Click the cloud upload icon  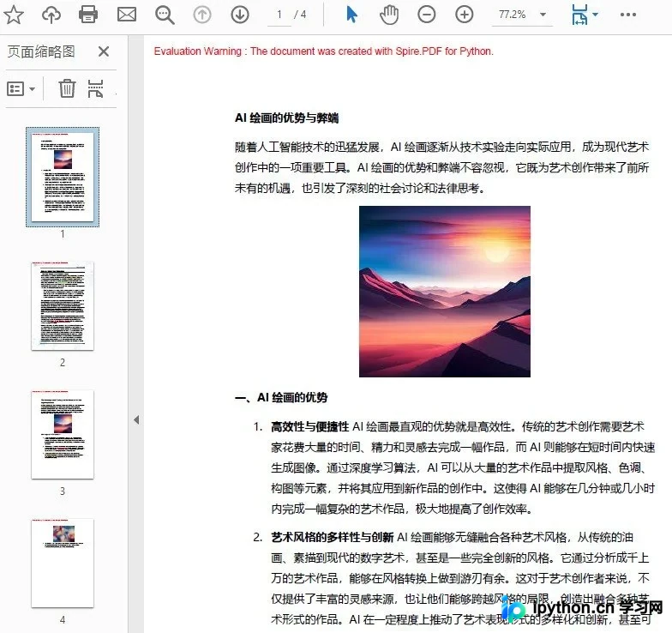(51, 15)
